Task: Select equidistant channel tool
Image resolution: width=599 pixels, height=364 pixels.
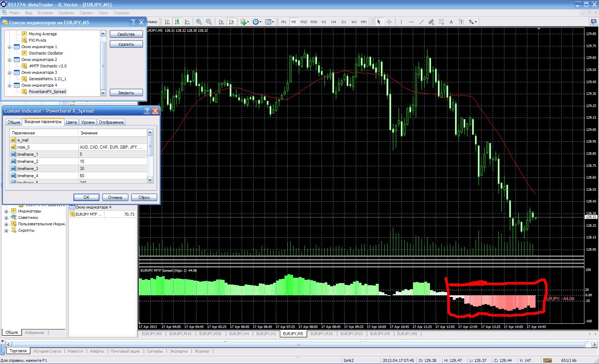Action: click(x=431, y=22)
